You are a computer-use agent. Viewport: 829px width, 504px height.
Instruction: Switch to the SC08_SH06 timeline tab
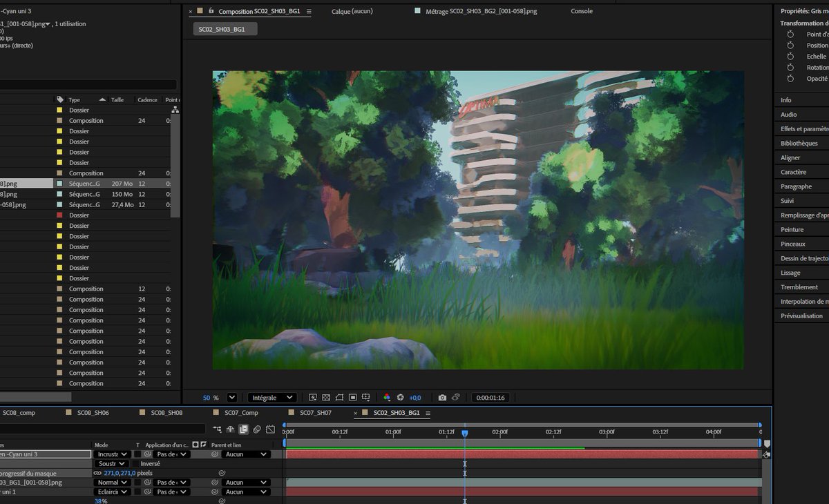93,413
